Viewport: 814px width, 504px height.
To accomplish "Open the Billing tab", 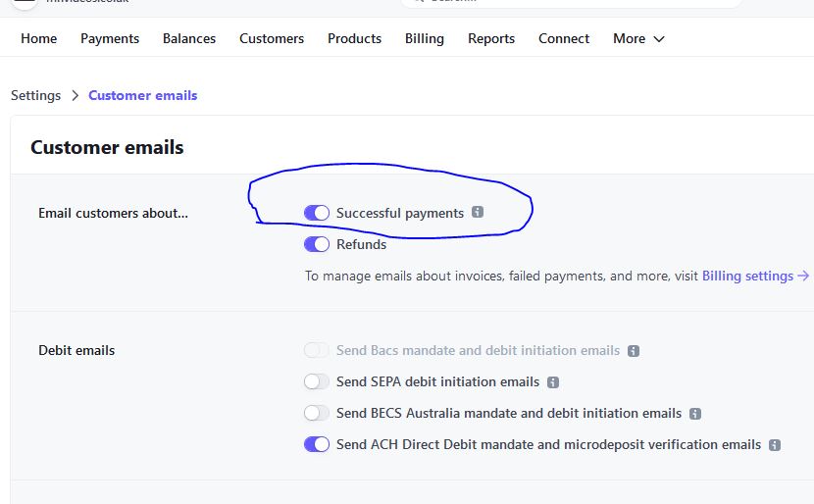I will [425, 38].
